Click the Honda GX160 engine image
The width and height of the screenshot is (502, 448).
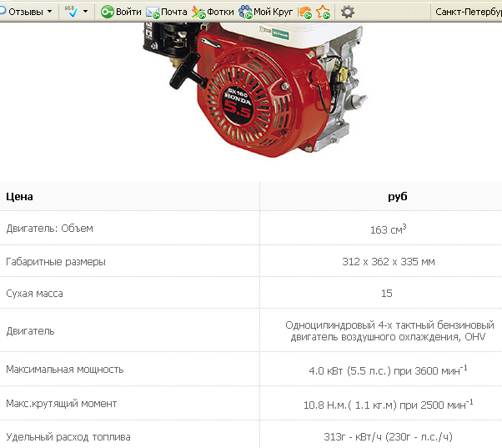coord(255,90)
